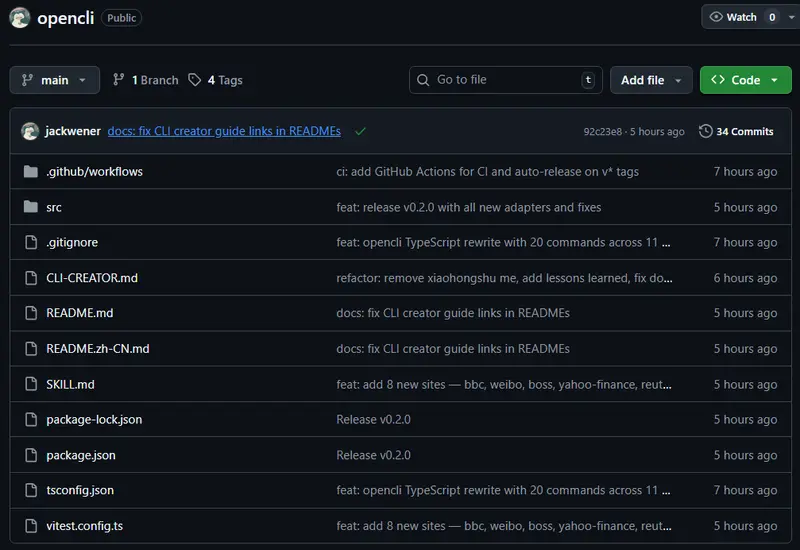This screenshot has height=550, width=800.
Task: Focus the Go to file search field
Action: (505, 80)
